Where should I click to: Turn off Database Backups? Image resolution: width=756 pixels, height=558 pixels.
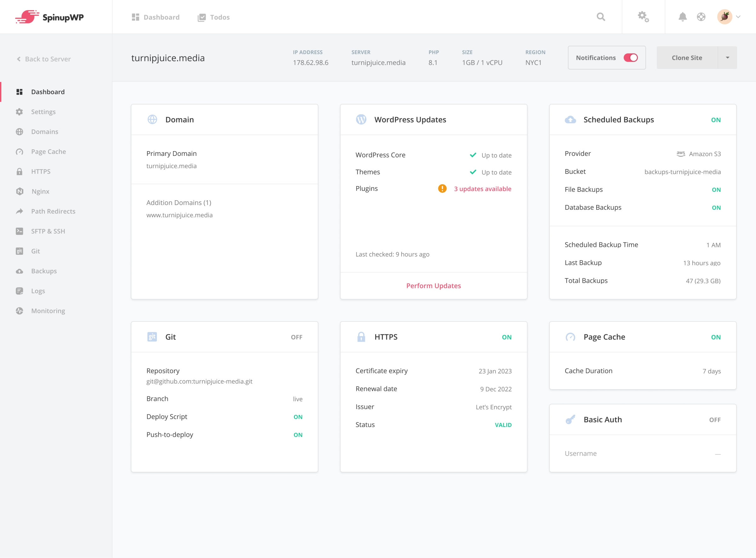(716, 208)
